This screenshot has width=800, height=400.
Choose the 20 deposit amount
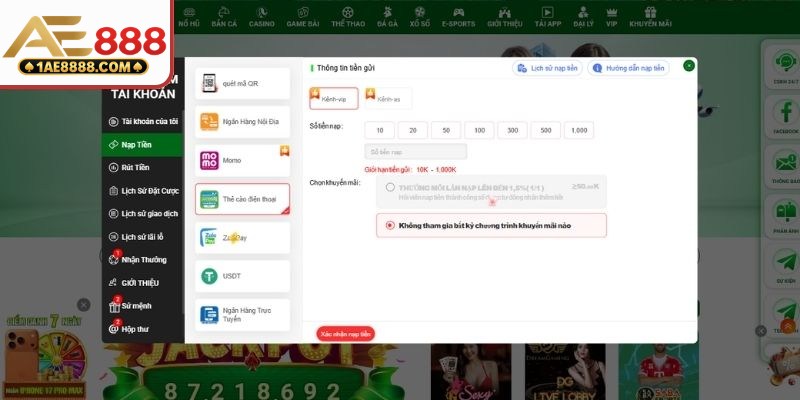[413, 130]
